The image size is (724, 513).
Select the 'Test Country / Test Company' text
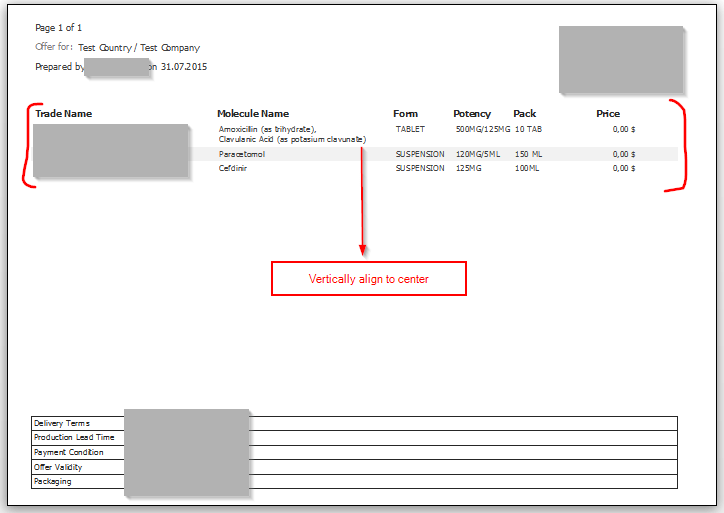[139, 48]
